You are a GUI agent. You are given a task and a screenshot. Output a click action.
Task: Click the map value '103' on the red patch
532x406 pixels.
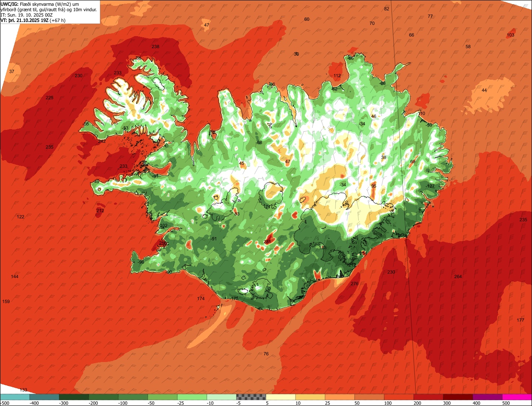(510, 35)
